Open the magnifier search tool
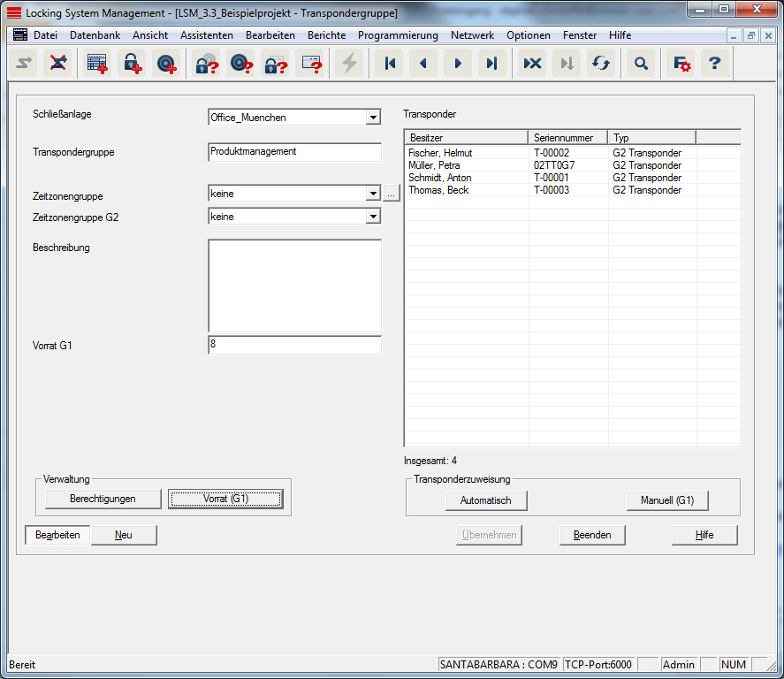The width and height of the screenshot is (784, 679). click(642, 63)
